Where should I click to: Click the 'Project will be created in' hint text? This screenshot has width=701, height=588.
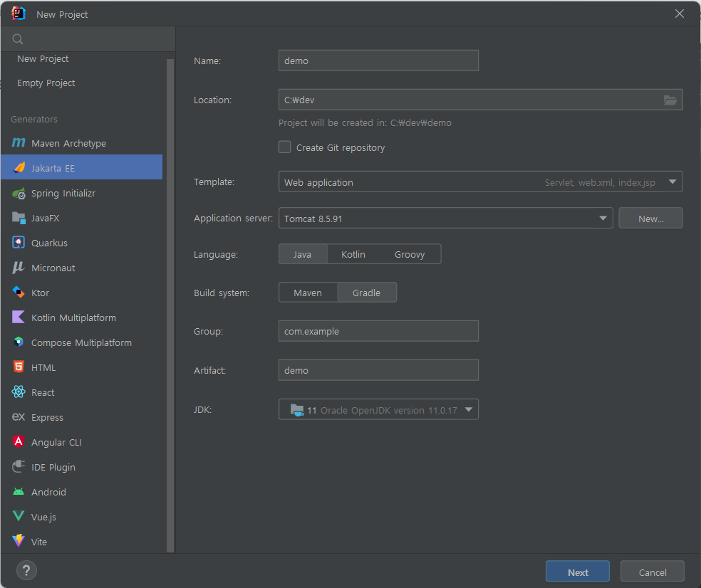365,123
